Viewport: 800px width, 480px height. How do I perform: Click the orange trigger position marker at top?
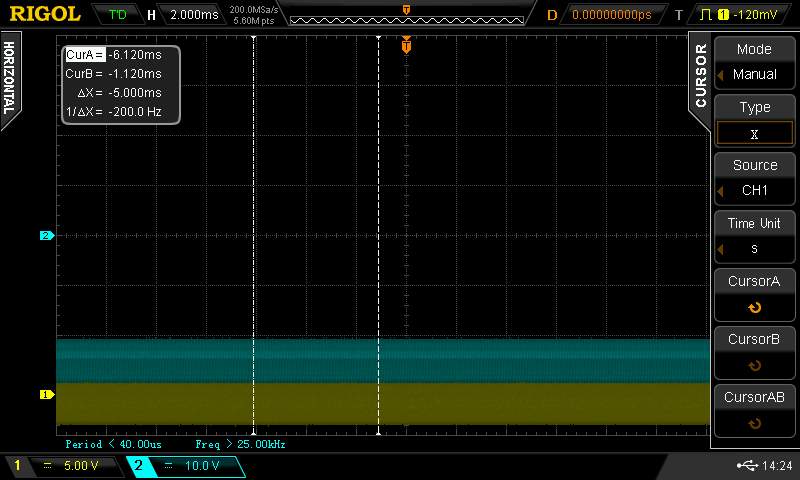pyautogui.click(x=406, y=45)
